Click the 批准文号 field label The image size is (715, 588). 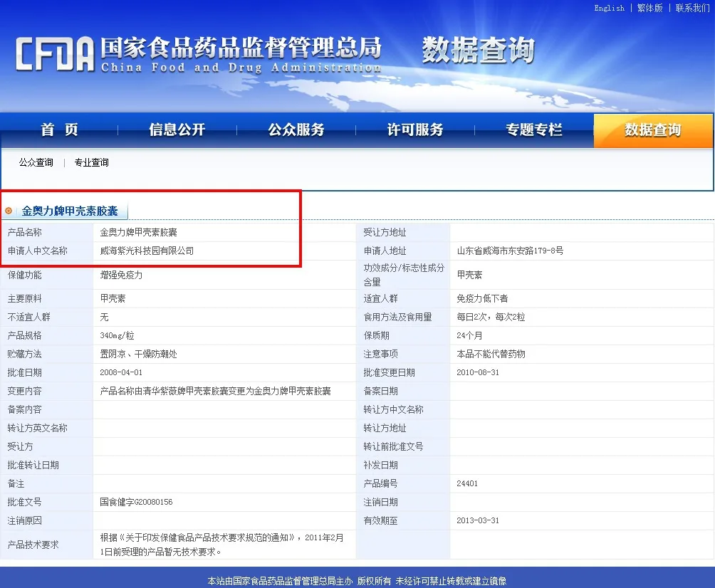point(25,502)
